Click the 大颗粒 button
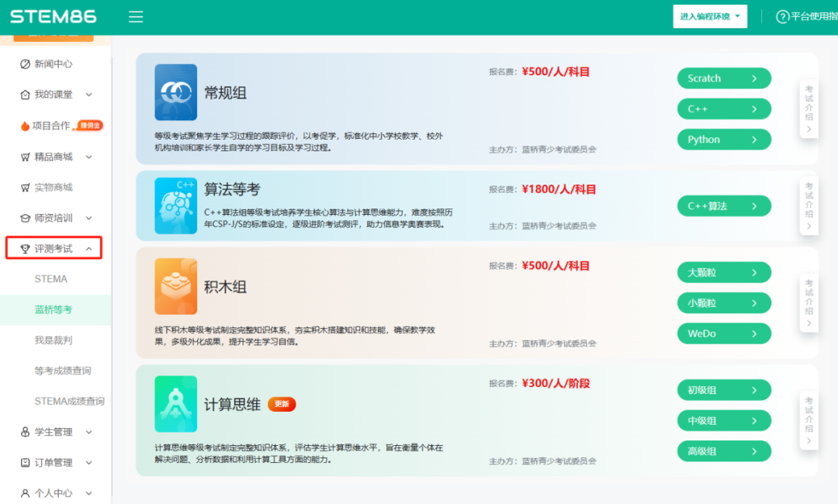Viewport: 838px width, 504px height. point(724,272)
